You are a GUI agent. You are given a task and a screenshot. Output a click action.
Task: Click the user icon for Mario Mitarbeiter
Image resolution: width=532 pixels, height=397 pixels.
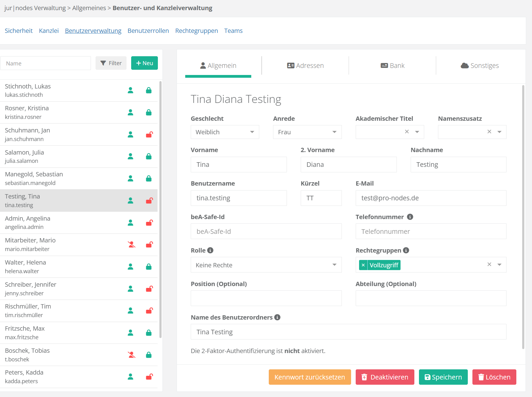point(131,245)
